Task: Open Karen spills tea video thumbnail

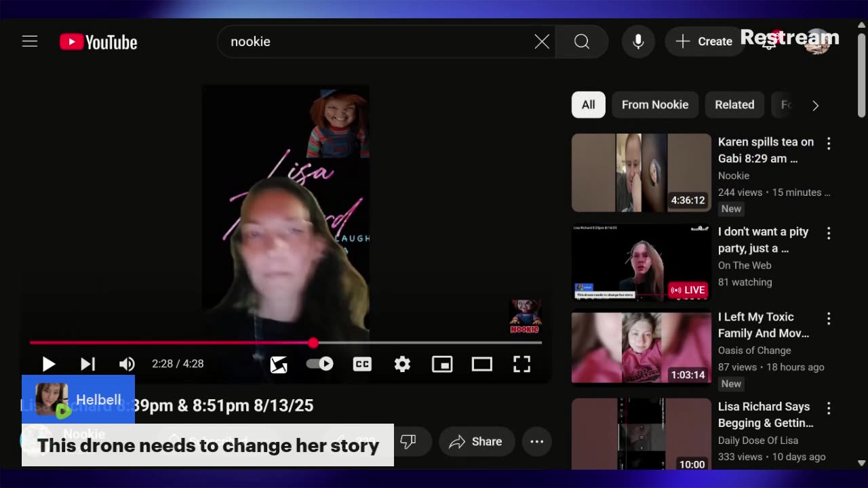Action: tap(642, 173)
